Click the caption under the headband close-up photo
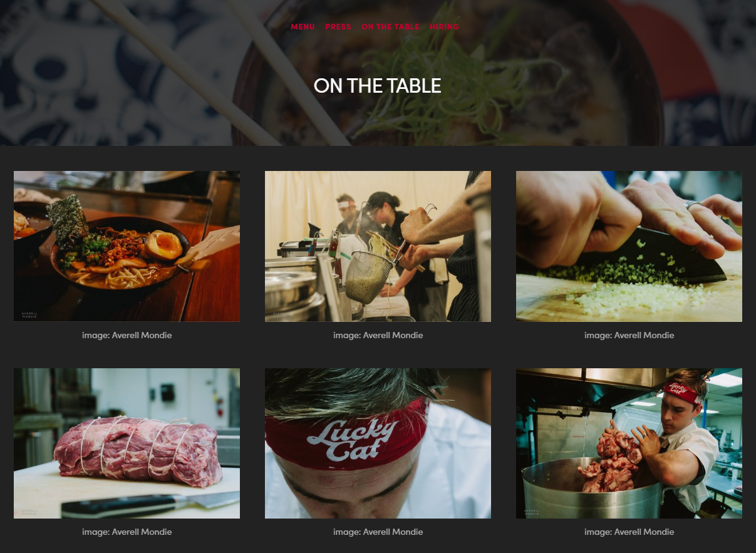756x553 pixels. [x=378, y=532]
